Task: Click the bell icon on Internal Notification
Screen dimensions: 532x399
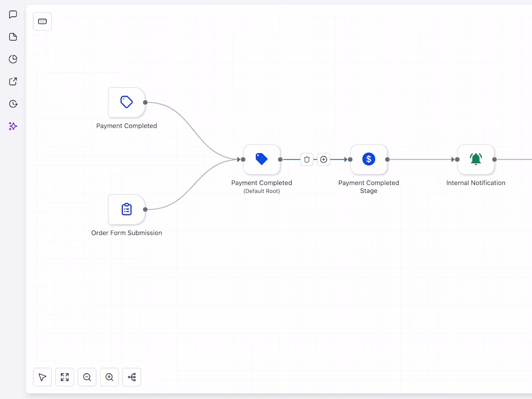Action: (x=476, y=159)
